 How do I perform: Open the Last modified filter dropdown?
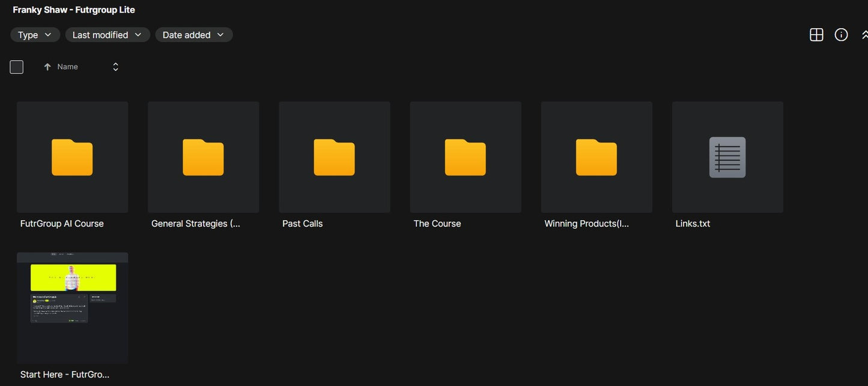click(x=107, y=35)
